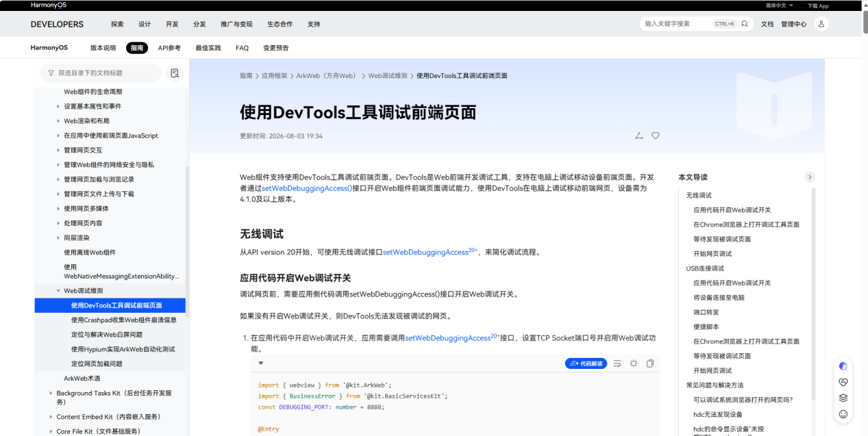Open the colorful AI assistant floating icon

pyautogui.click(x=843, y=366)
